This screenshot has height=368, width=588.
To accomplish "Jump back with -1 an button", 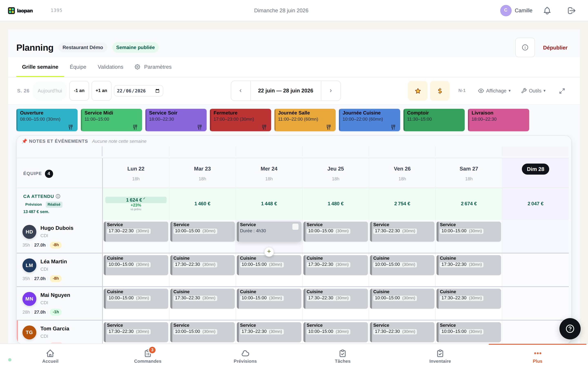I will pyautogui.click(x=79, y=91).
